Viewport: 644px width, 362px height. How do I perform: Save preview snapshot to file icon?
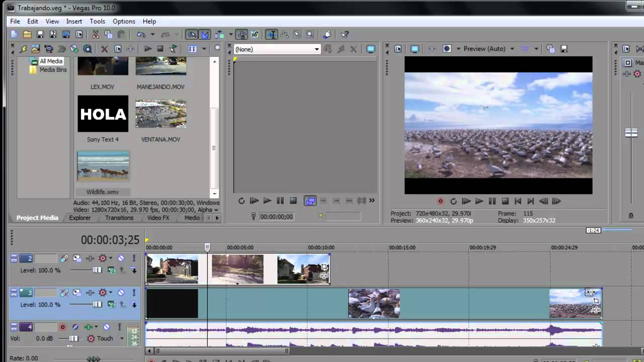tap(564, 49)
